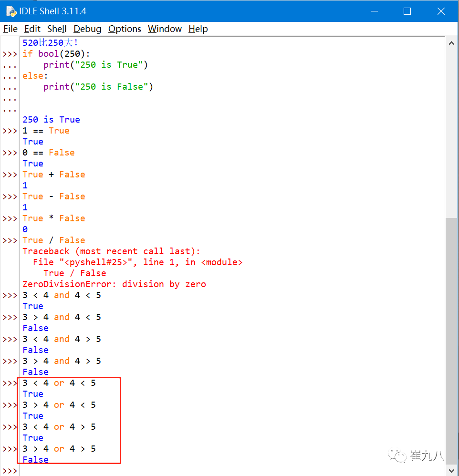Click 'ZeroDivisionError: division by zero' line
The width and height of the screenshot is (459, 476).
(x=114, y=284)
